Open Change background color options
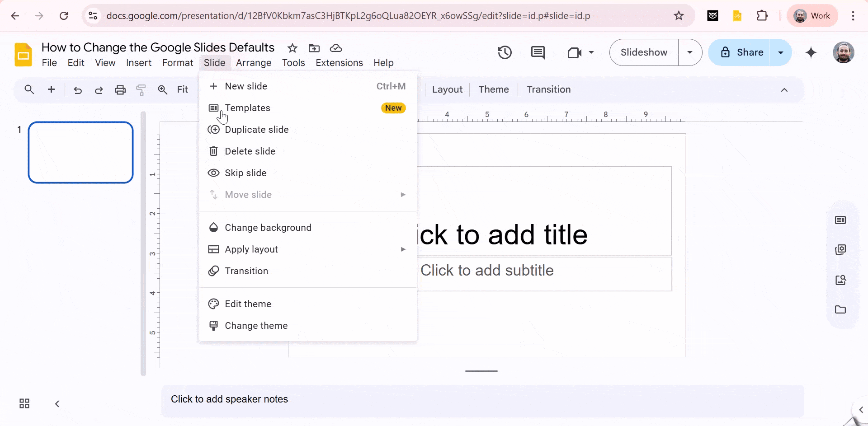 pos(268,227)
